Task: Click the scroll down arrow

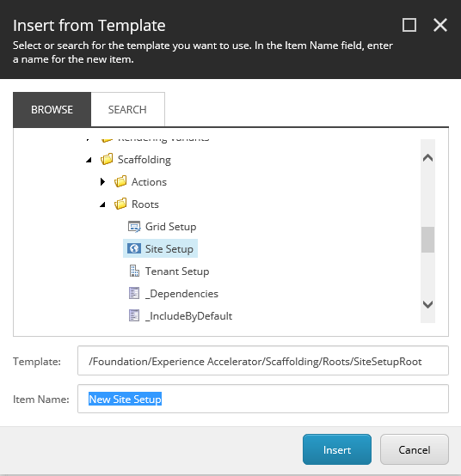Action: click(427, 304)
